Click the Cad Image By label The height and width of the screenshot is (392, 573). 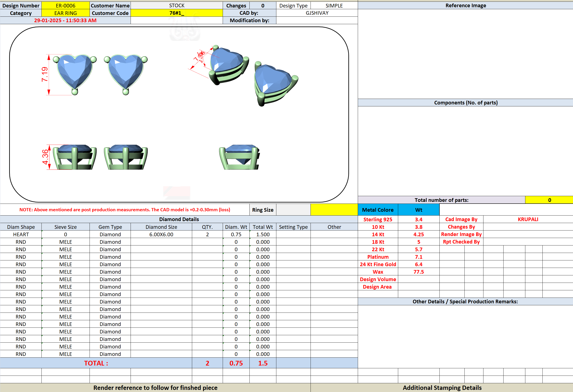[461, 219]
